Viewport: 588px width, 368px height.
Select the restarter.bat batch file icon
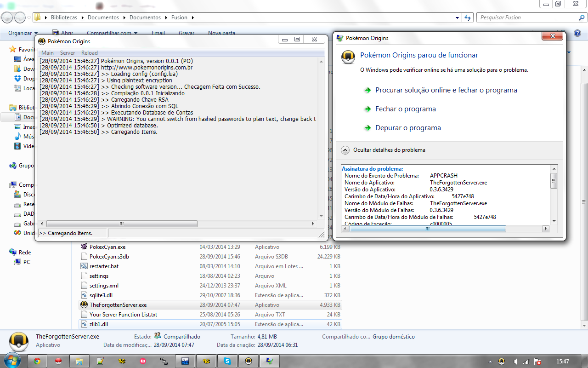(x=84, y=266)
